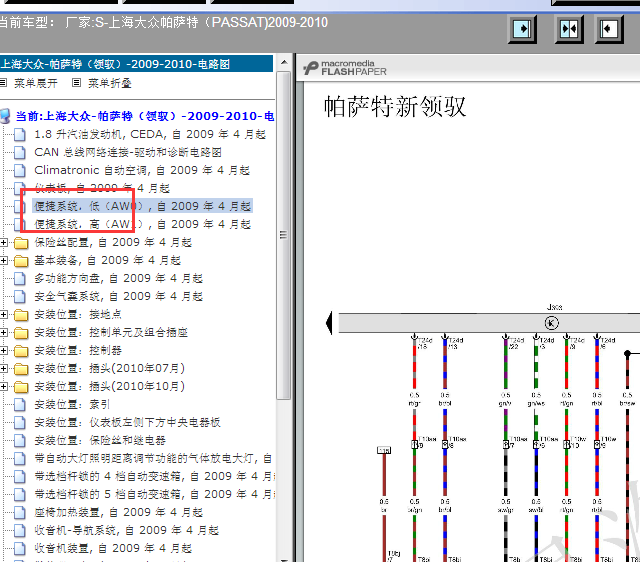The width and height of the screenshot is (640, 562).
Task: Click the root computer icon of the tree
Action: [7, 116]
